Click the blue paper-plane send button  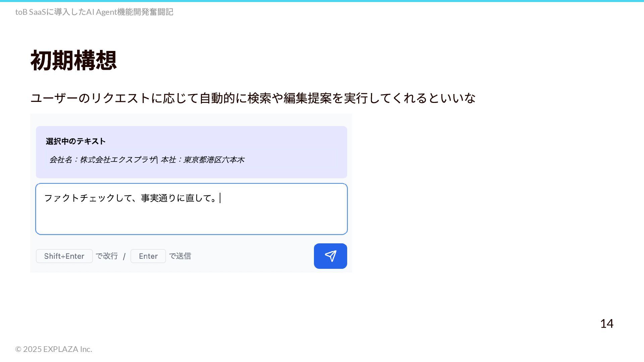330,256
